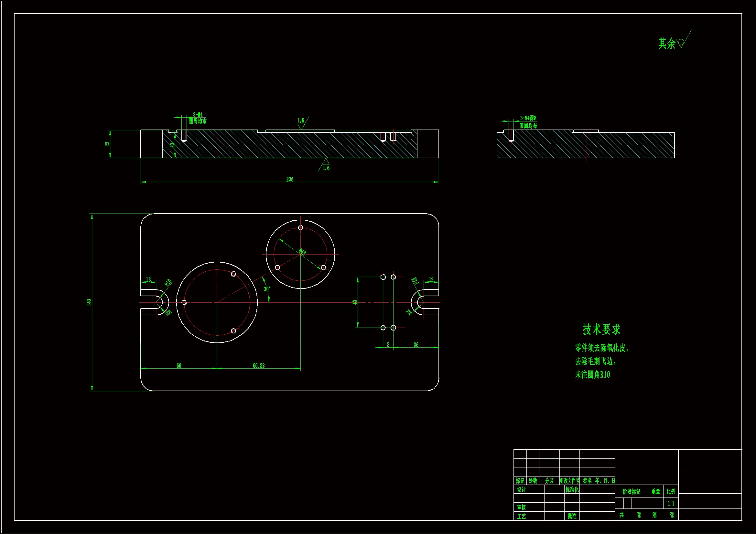Screen dimensions: 756x534
Task: Select the 140 height dimension text
Action: point(89,302)
